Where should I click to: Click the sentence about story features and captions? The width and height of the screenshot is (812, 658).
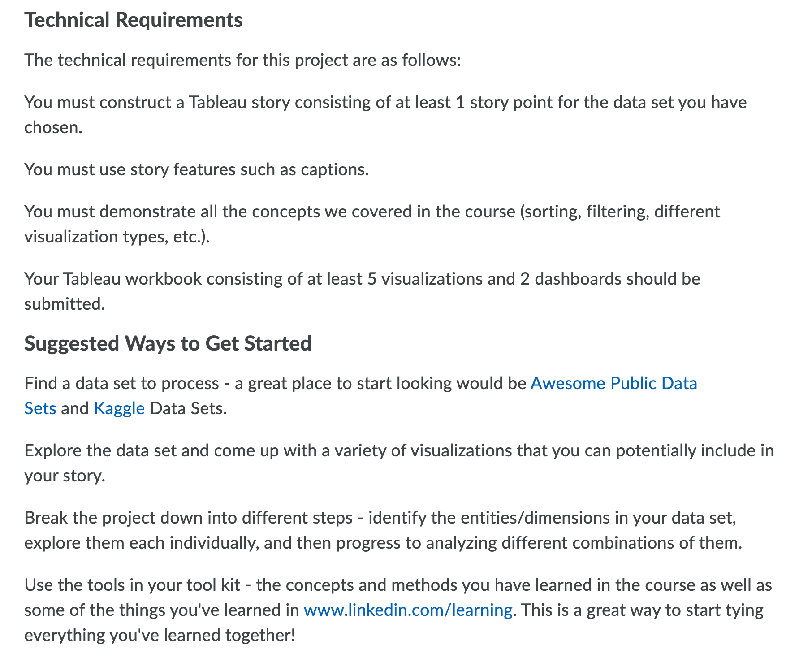pos(196,169)
